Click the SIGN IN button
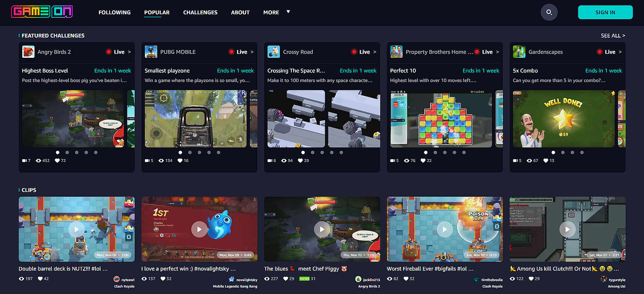The image size is (644, 294). [x=605, y=12]
